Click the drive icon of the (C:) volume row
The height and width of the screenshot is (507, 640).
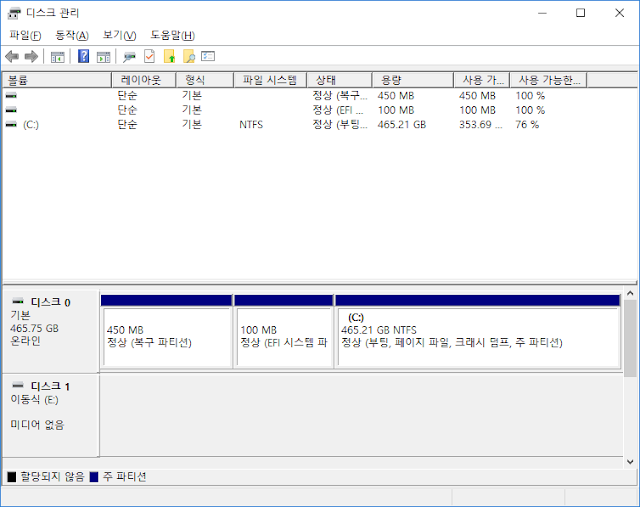point(11,124)
